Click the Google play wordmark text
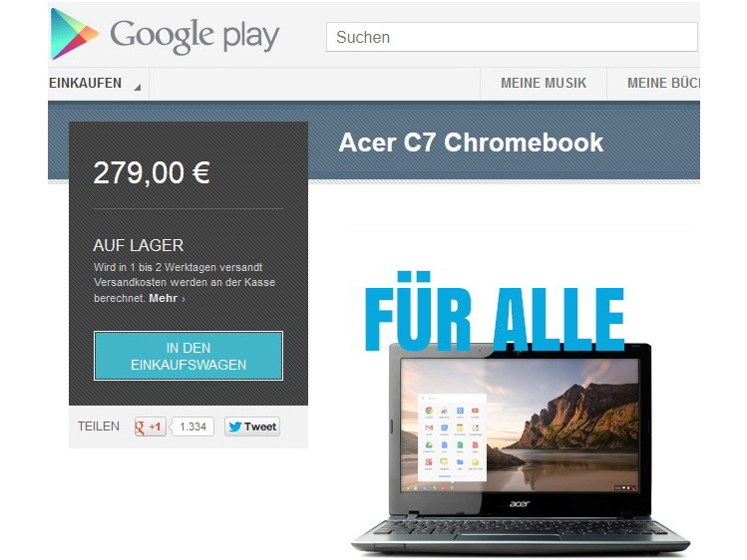Image resolution: width=747 pixels, height=560 pixels. point(194,36)
